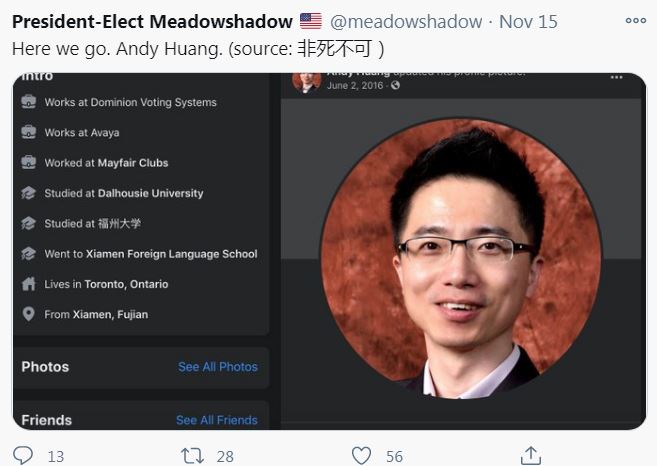Open the large circular profile picture
Viewport: 657px width, 466px height.
click(461, 258)
